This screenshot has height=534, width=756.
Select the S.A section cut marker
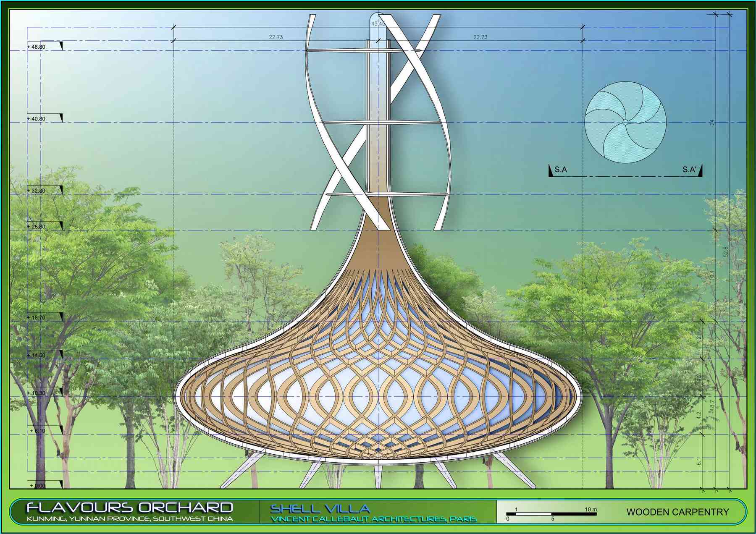click(x=558, y=170)
